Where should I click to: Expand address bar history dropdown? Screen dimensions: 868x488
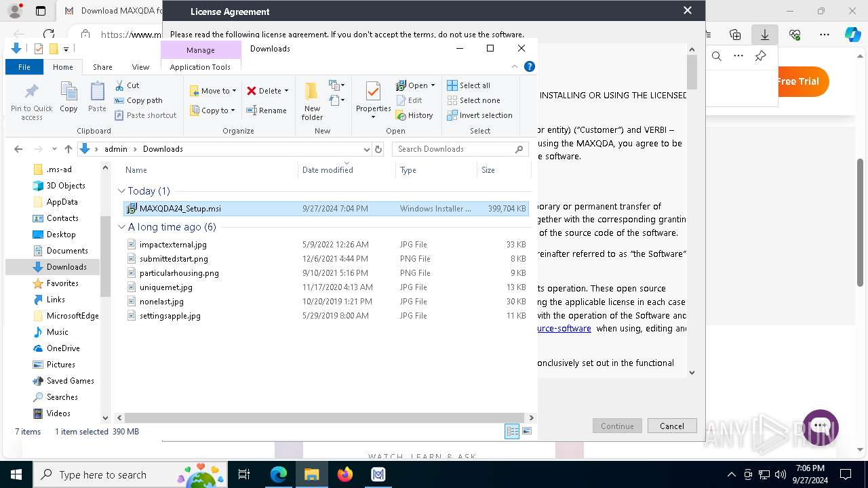[366, 149]
